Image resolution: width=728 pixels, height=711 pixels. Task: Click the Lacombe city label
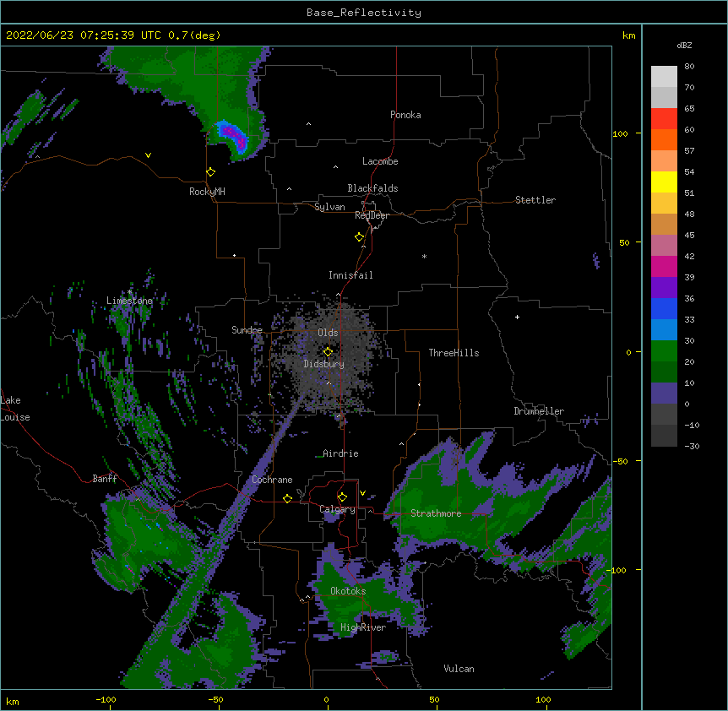pyautogui.click(x=380, y=161)
